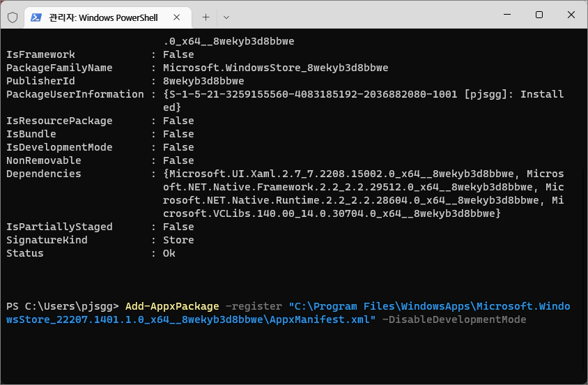Select the 관리자: Windows PowerShell tab
The width and height of the screenshot is (588, 385).
click(x=108, y=17)
